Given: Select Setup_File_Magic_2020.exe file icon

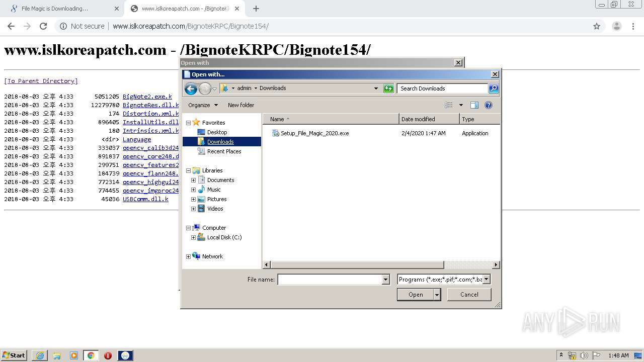Looking at the screenshot, I should coord(275,133).
